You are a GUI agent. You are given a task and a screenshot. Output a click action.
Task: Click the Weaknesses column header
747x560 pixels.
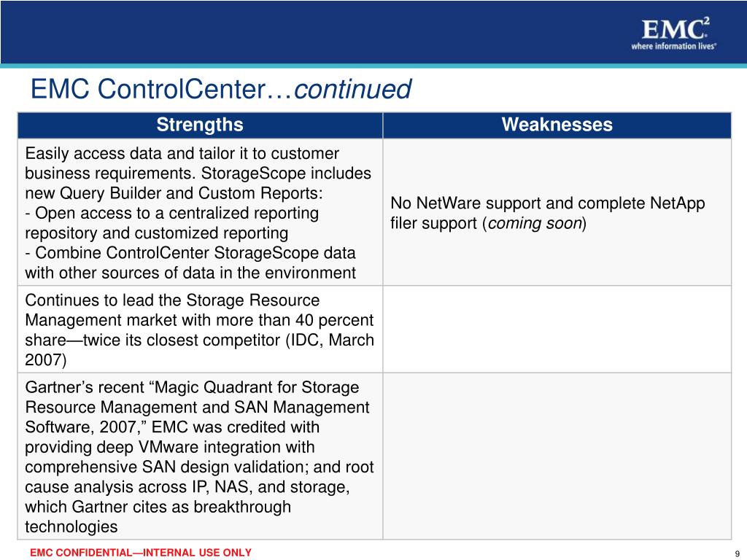(x=557, y=125)
